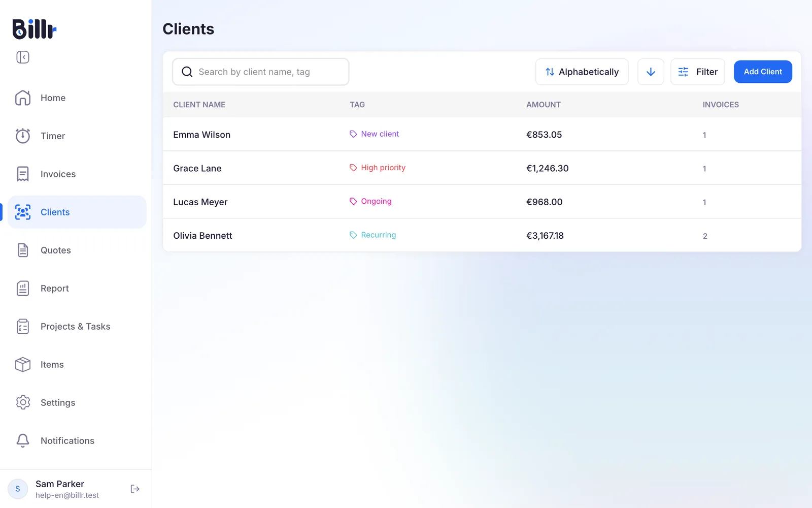Click the Report chart icon
812x508 pixels.
pos(23,288)
